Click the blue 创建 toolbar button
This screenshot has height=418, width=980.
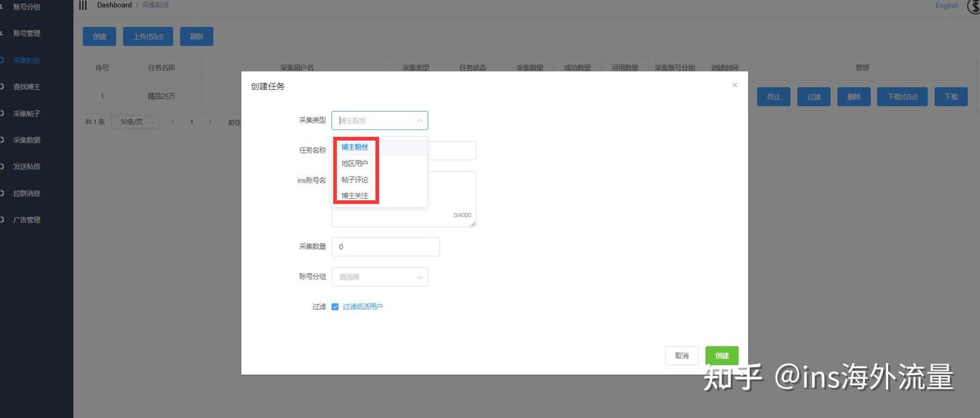(99, 37)
